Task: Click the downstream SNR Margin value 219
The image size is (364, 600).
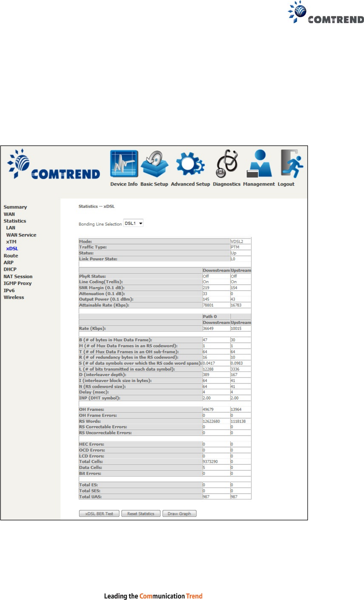Action: pyautogui.click(x=206, y=288)
